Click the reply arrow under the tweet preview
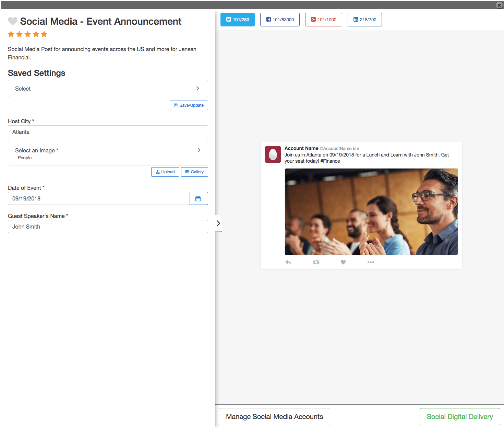This screenshot has height=428, width=504. point(288,262)
